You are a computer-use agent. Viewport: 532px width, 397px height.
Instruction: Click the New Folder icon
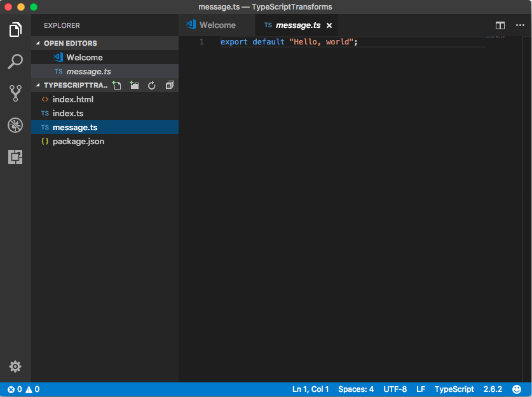(134, 85)
